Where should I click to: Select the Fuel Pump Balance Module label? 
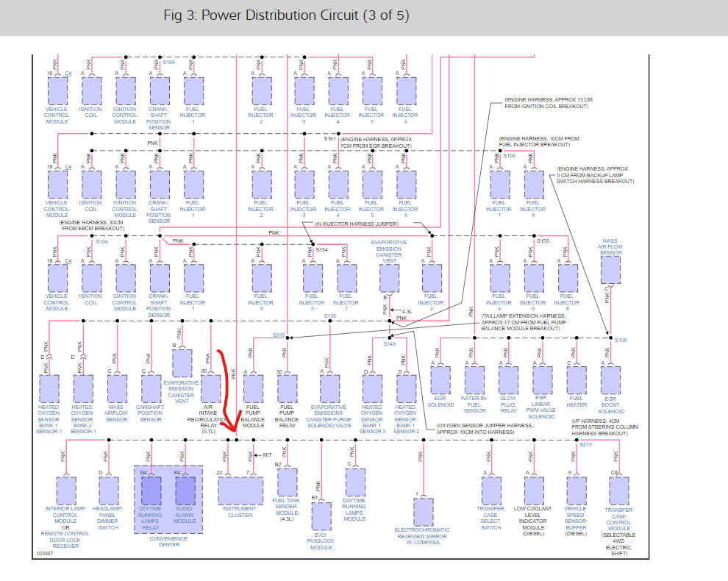tap(253, 416)
